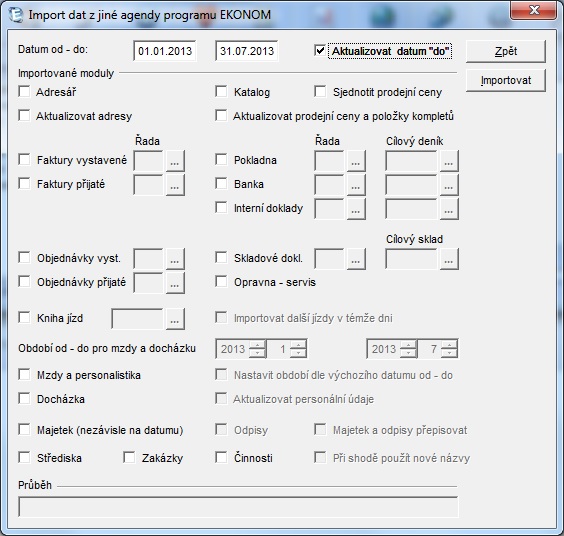Open Cílový deník browse button for Pokladna
Image resolution: width=564 pixels, height=536 pixels.
(x=449, y=161)
